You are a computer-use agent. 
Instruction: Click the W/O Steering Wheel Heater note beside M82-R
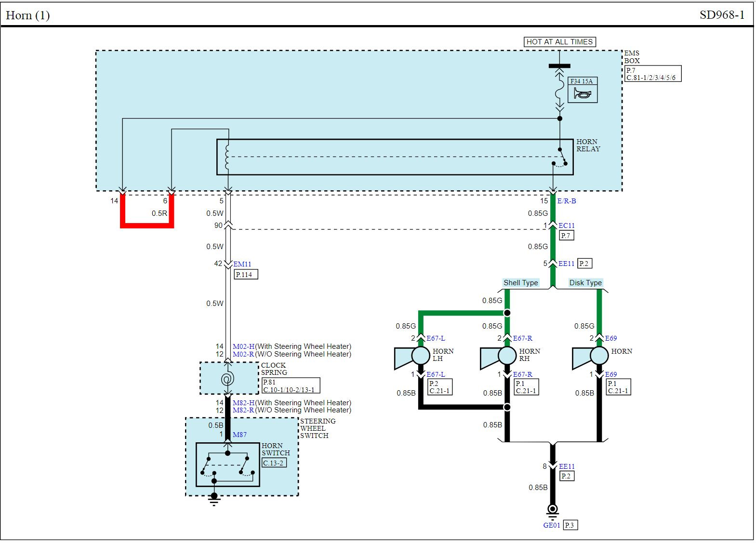(x=304, y=410)
